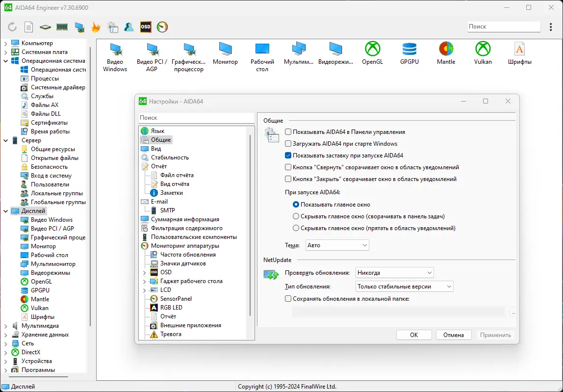Open the OSD toolbar icon

click(x=146, y=27)
